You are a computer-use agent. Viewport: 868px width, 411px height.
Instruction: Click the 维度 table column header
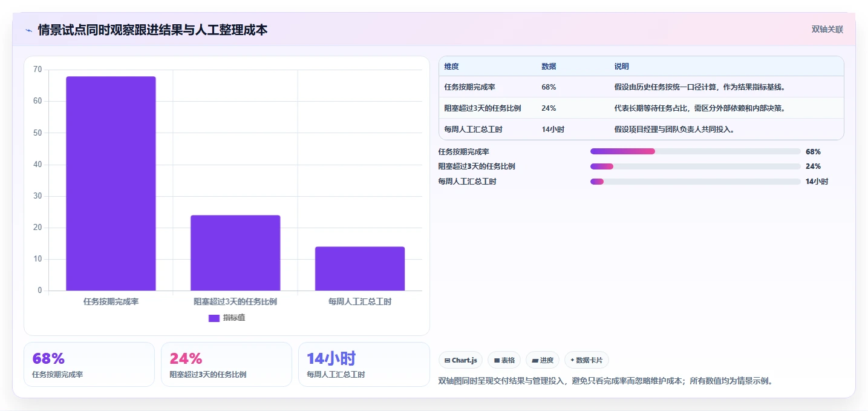coord(451,67)
